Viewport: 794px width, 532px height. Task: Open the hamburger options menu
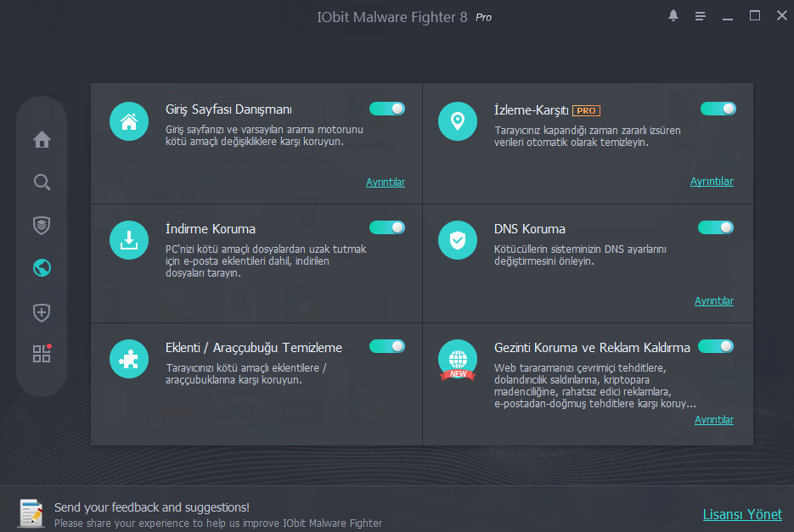pos(701,16)
